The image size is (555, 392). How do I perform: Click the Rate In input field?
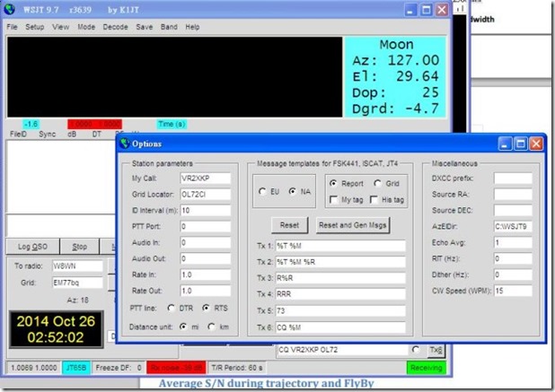pyautogui.click(x=206, y=274)
